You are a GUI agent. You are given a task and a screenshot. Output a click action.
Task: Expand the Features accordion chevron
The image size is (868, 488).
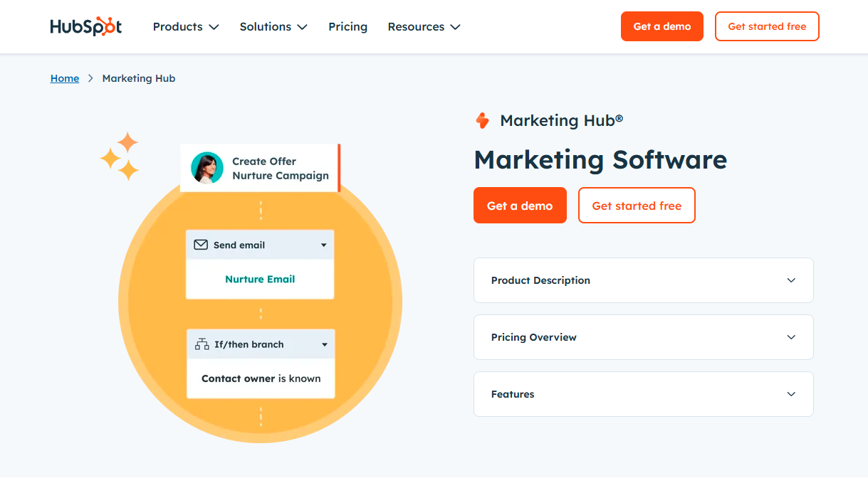[790, 394]
